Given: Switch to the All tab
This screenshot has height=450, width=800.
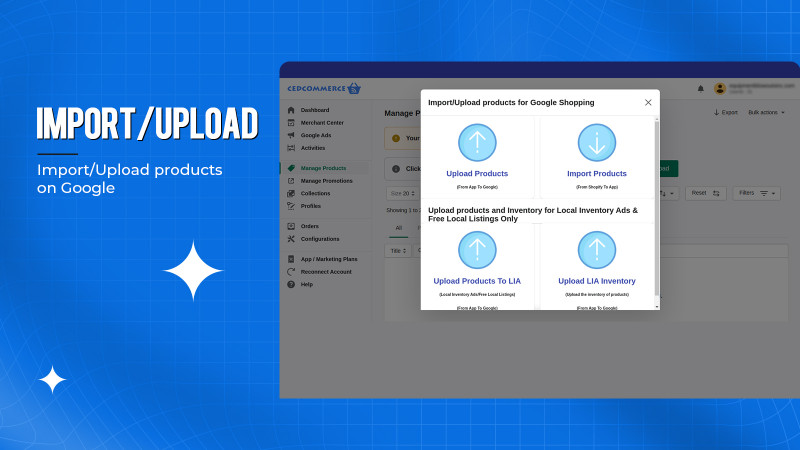Looking at the screenshot, I should pyautogui.click(x=398, y=228).
